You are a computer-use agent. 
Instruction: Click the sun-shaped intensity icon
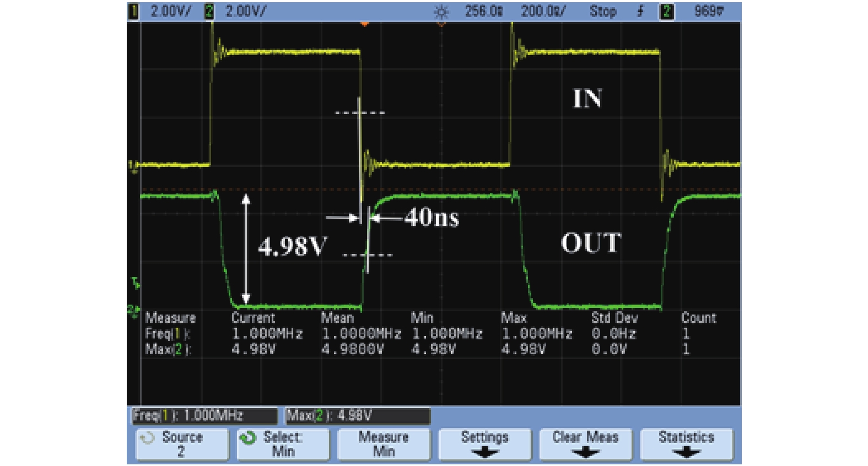point(441,12)
